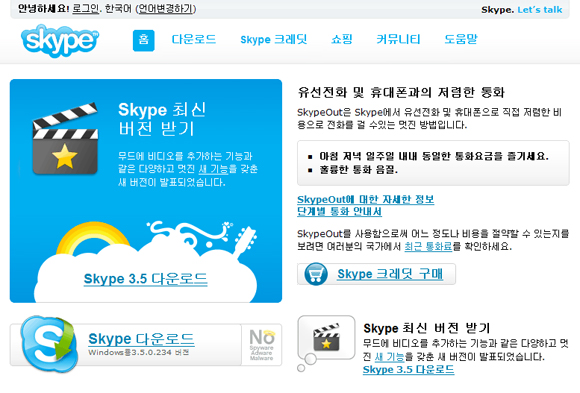Open the 홈 home tab
580x393 pixels.
coord(144,40)
